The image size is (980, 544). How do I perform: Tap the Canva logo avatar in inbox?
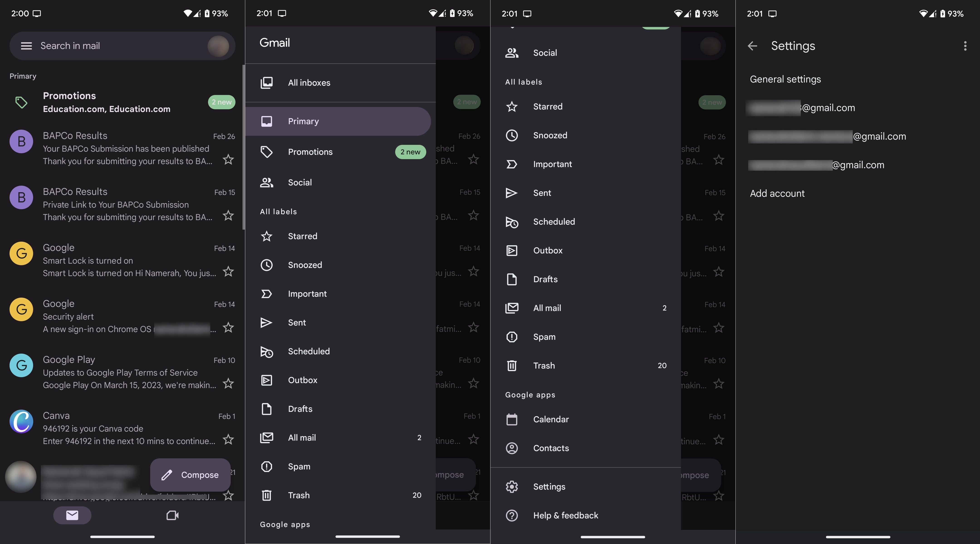21,421
